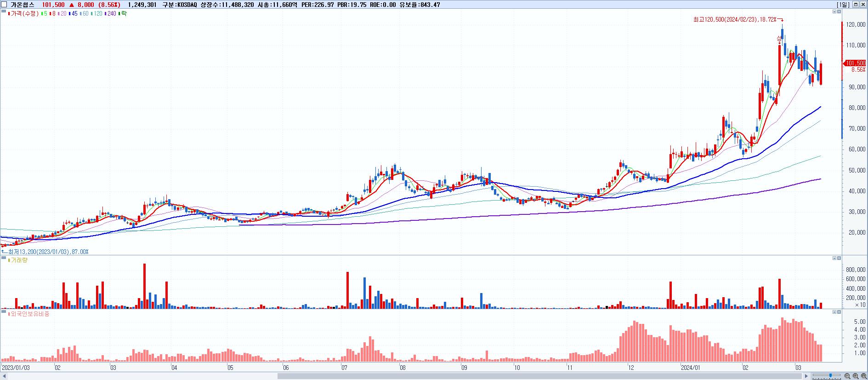Toggle the 120-day moving average legend
Screen dimensions: 868x380
point(96,13)
